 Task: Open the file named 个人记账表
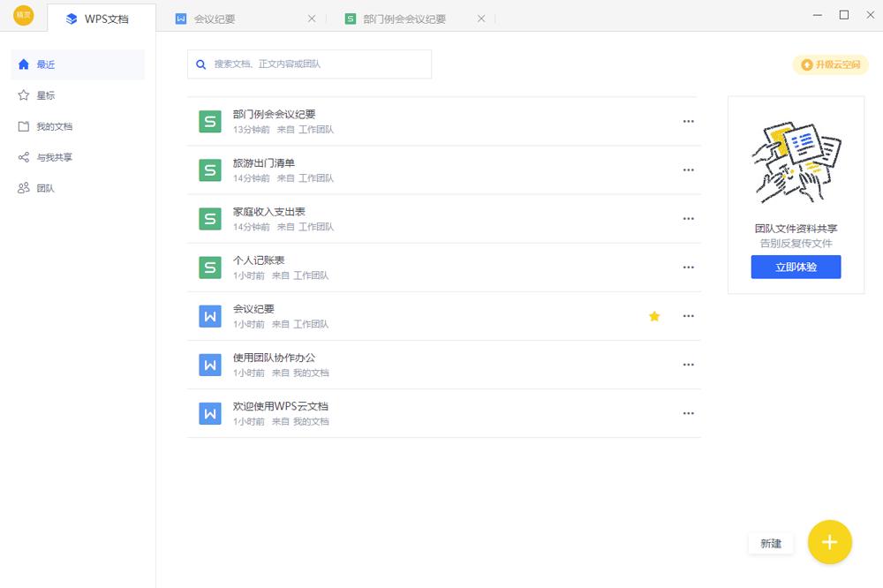(259, 260)
